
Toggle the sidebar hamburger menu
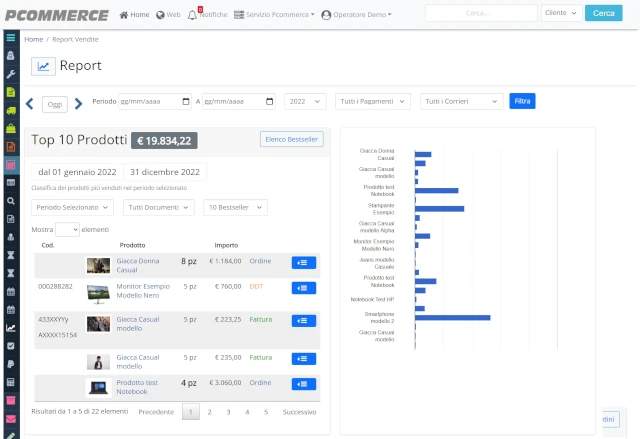tap(11, 38)
